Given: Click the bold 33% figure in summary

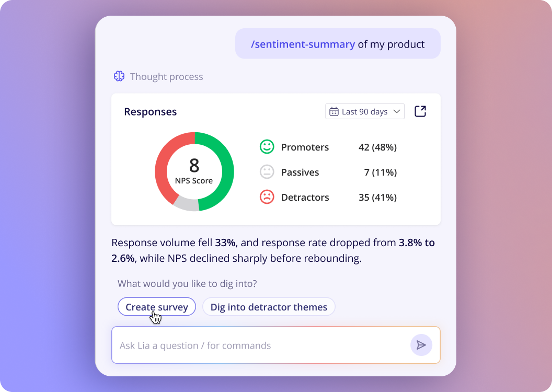Looking at the screenshot, I should click(225, 243).
